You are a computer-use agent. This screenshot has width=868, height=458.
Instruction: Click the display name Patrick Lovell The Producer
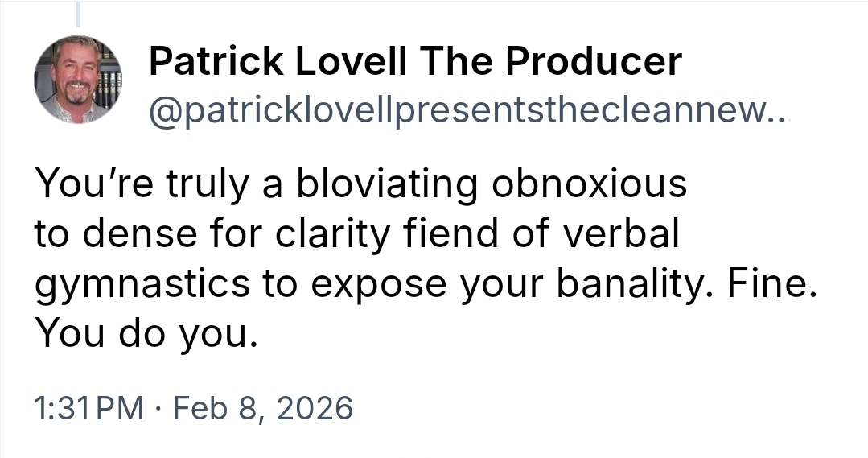coord(415,62)
